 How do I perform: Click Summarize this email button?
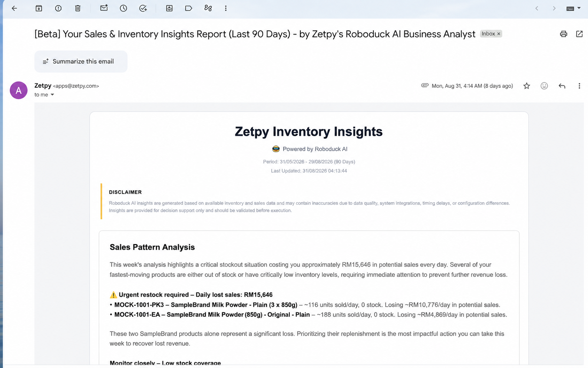[x=81, y=62]
